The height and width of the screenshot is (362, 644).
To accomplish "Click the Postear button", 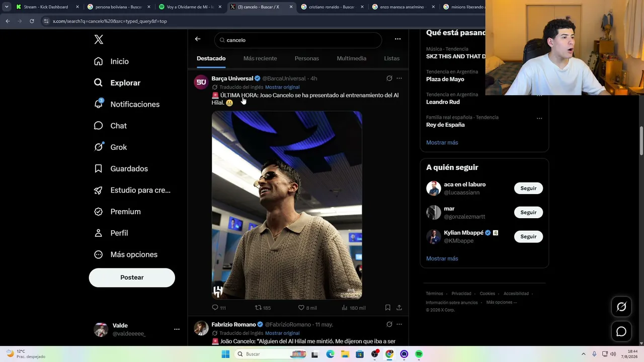I will [x=132, y=278].
